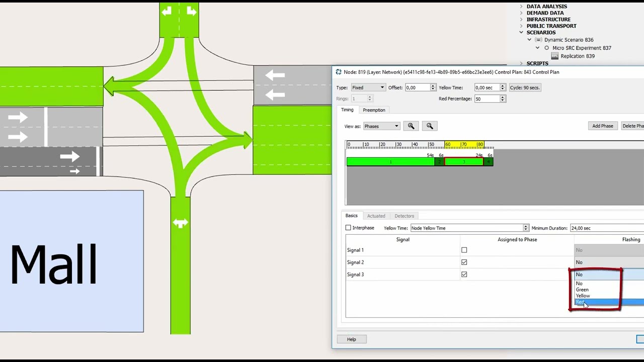
Task: Collapse the Dynamic Scenario 836 node
Action: tap(529, 40)
